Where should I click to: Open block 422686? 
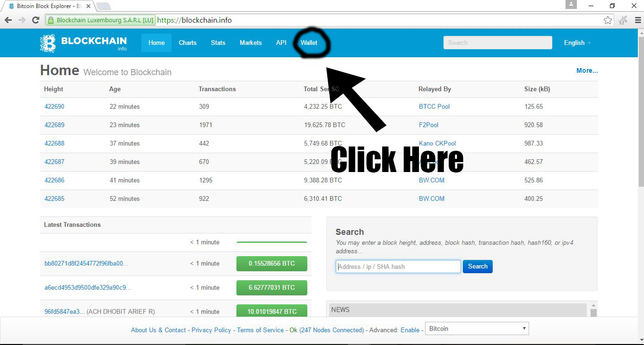[x=54, y=180]
